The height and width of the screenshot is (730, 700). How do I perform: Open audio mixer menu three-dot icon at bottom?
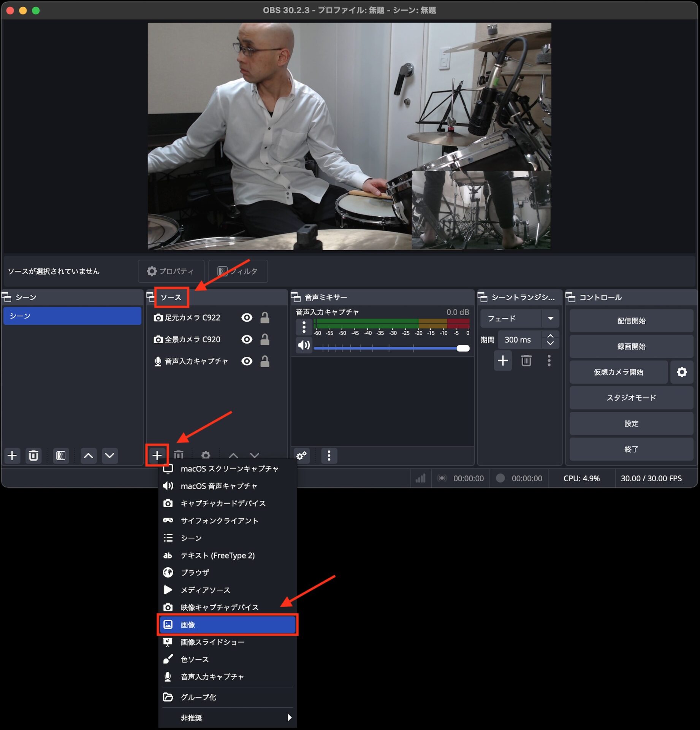click(329, 455)
